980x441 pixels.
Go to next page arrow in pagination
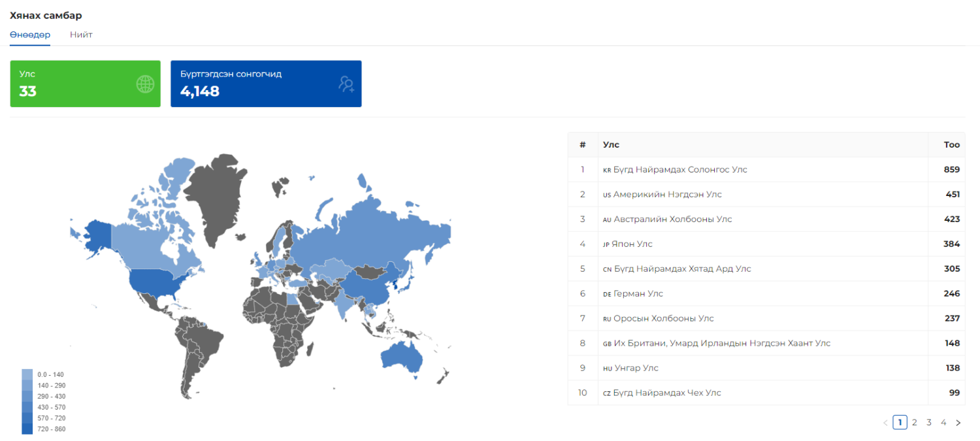(x=958, y=423)
